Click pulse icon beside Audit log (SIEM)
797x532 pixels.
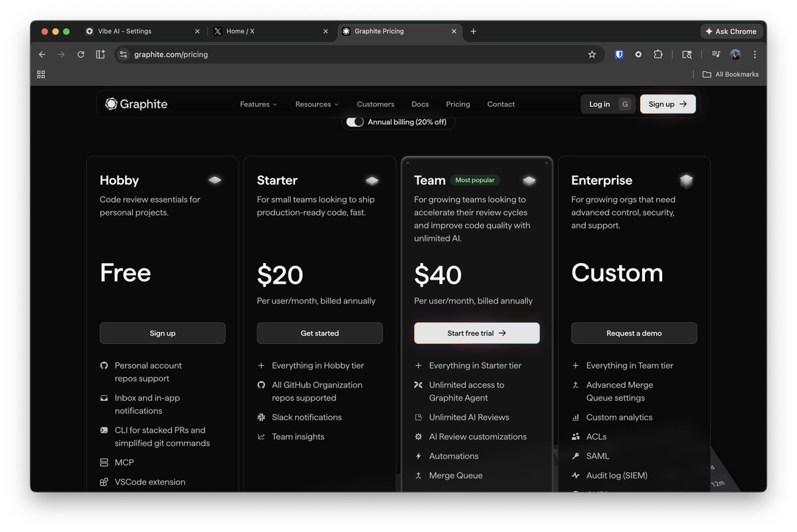point(575,476)
